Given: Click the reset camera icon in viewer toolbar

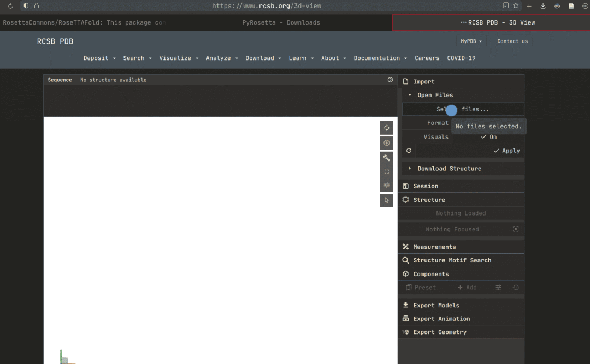Looking at the screenshot, I should 386,128.
